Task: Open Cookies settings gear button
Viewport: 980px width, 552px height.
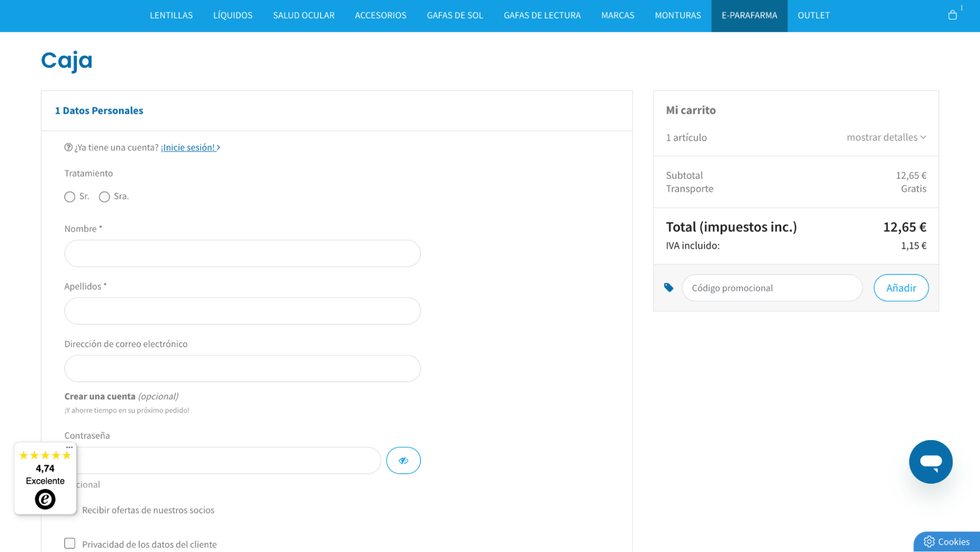Action: point(947,542)
